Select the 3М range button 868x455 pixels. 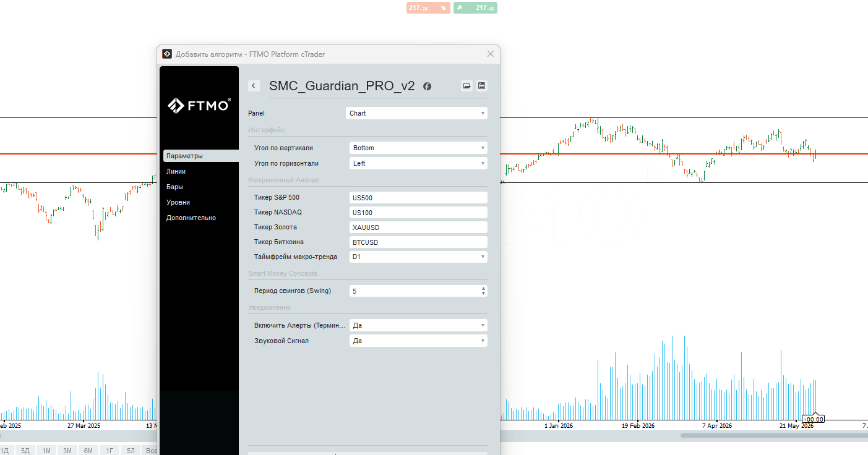[67, 451]
